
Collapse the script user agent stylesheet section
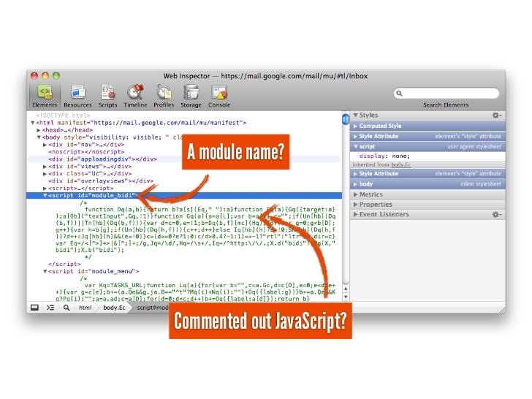click(356, 147)
